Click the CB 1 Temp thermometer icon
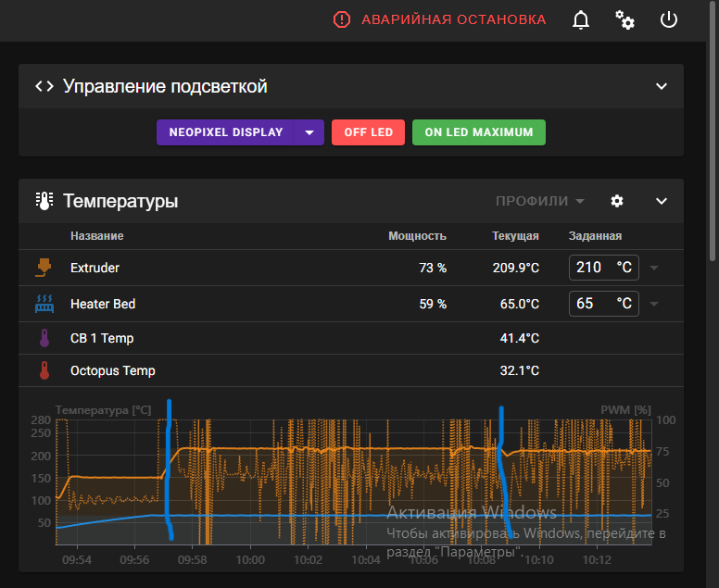This screenshot has height=588, width=719. [x=44, y=338]
